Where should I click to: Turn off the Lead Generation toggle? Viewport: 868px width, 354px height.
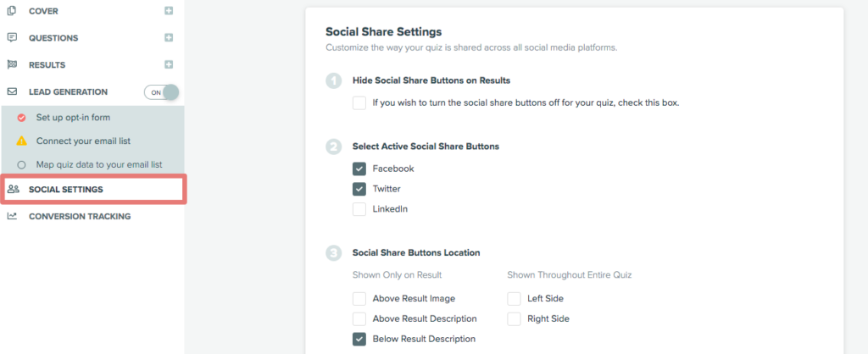[162, 92]
